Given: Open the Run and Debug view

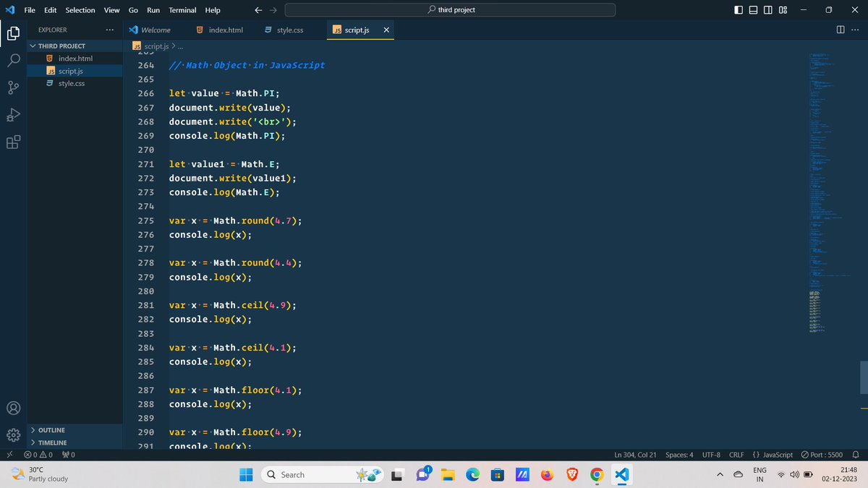Looking at the screenshot, I should (x=13, y=116).
